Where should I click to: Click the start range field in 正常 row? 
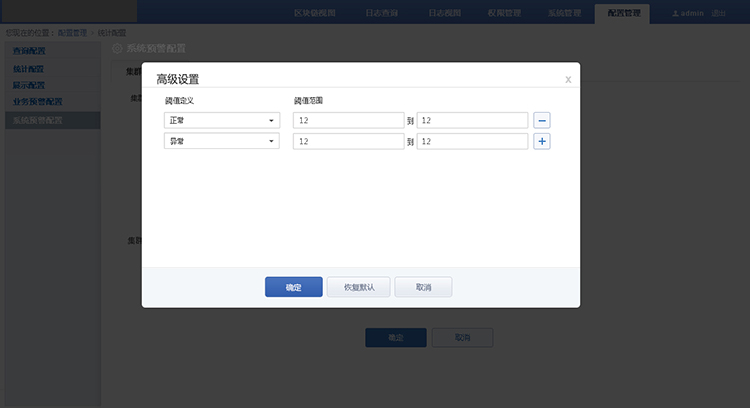pos(349,121)
